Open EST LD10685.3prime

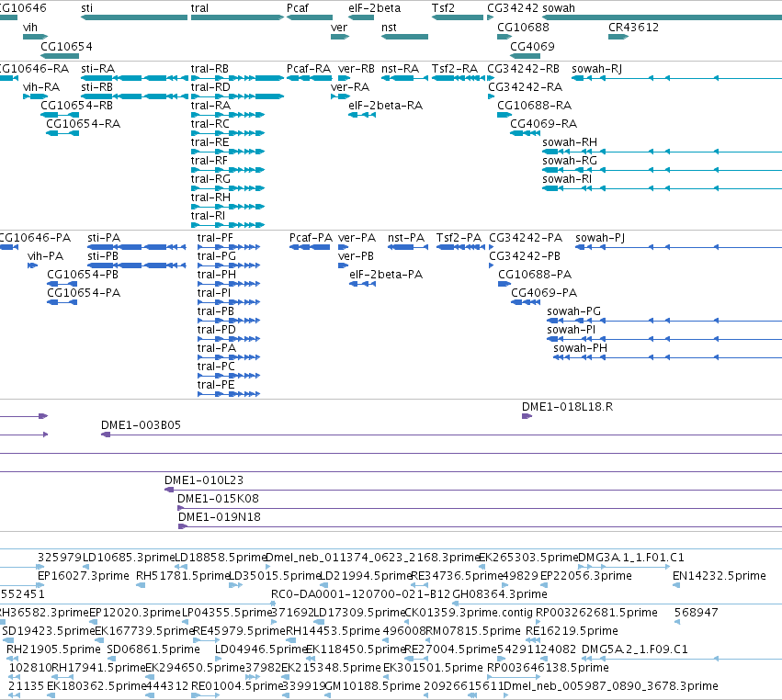(x=85, y=567)
